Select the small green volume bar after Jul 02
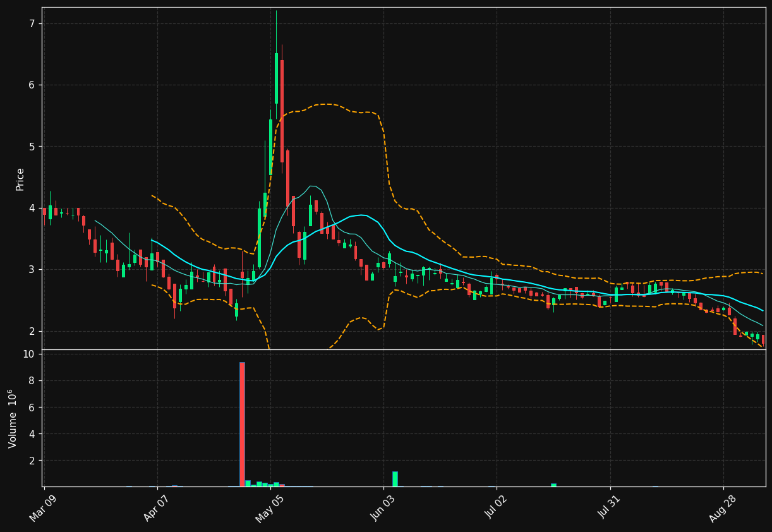 click(x=553, y=485)
